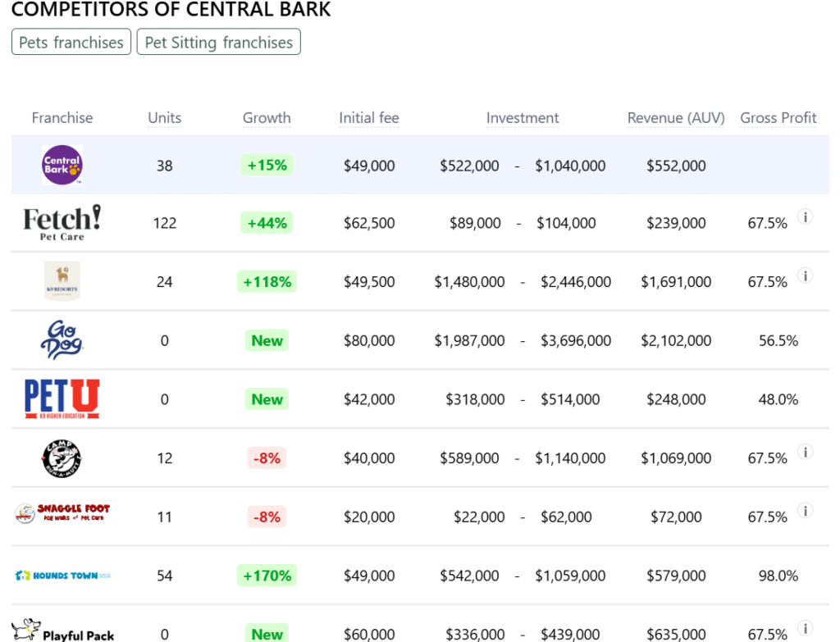Select the 98.0% gross profit value
Screen dimensions: 840x642
(x=778, y=576)
